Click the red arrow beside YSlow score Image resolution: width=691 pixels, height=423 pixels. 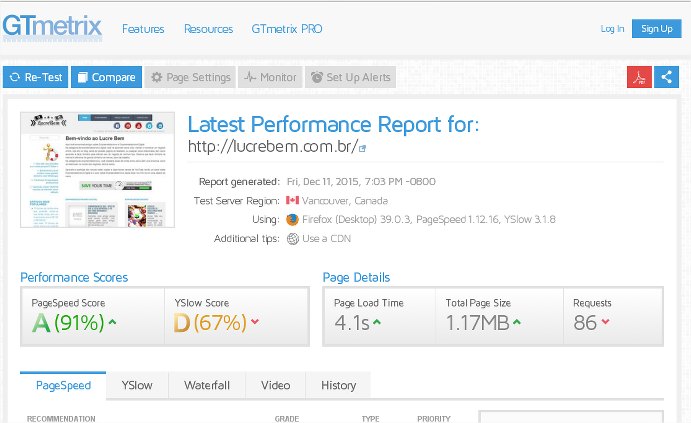[x=255, y=322]
